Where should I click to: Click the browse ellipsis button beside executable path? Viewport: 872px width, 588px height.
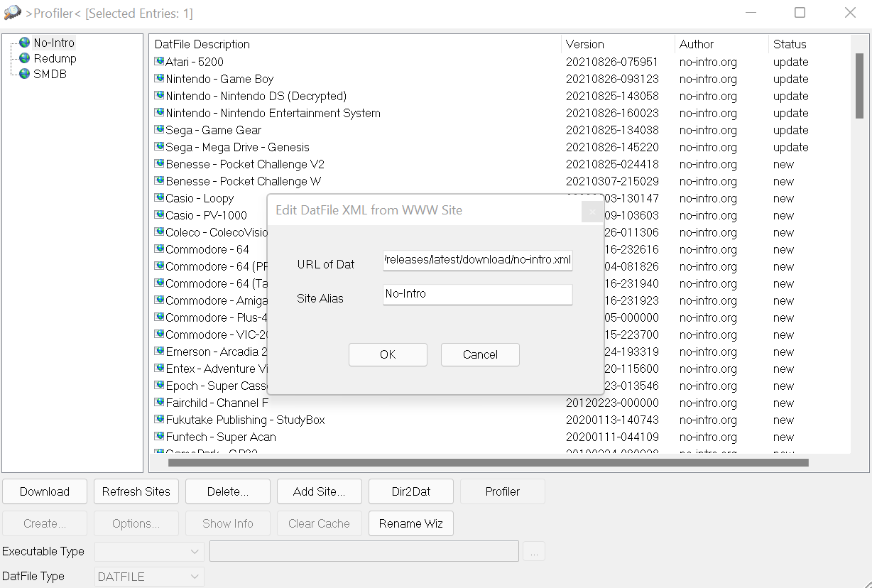tap(535, 551)
